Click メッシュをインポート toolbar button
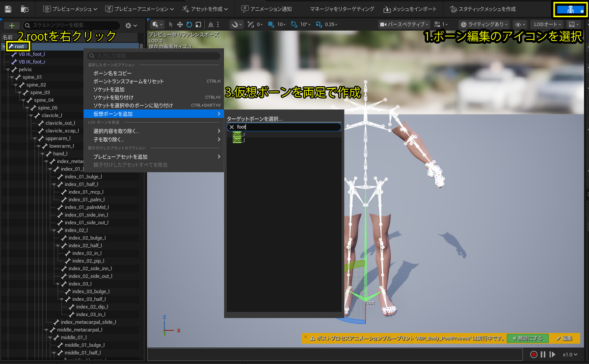Screen dimensions: 589x364 pyautogui.click(x=410, y=9)
